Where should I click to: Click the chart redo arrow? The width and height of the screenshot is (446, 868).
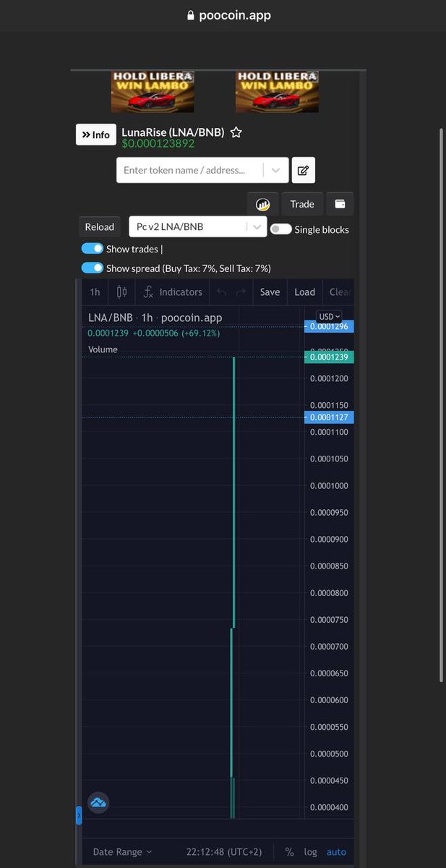coord(241,292)
